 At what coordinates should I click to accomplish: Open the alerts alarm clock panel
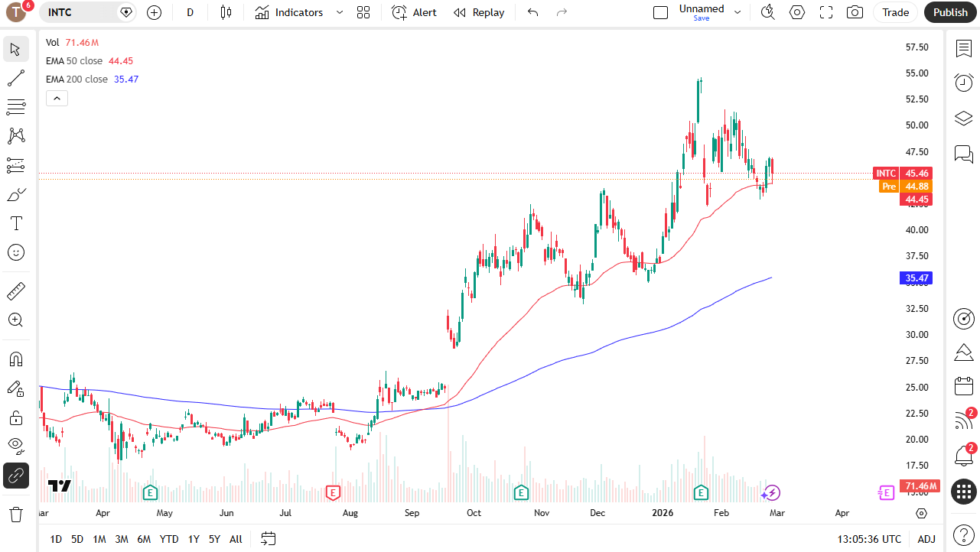(964, 83)
